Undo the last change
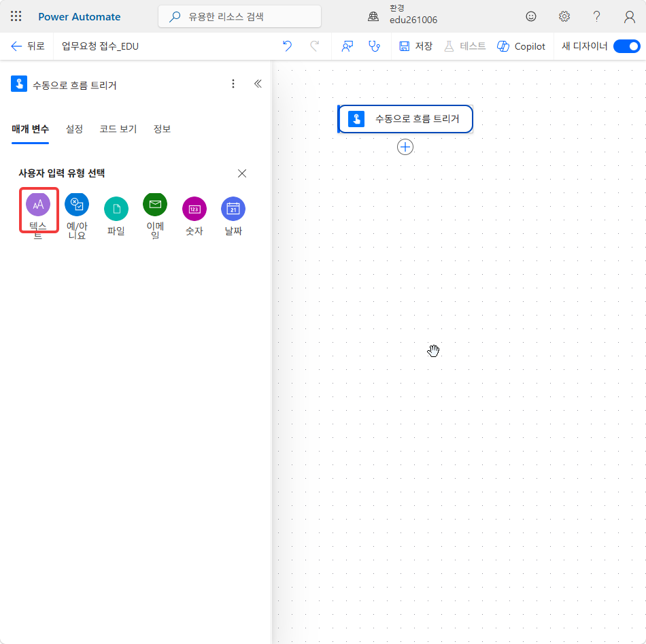Screen dimensions: 646x644 pos(287,46)
